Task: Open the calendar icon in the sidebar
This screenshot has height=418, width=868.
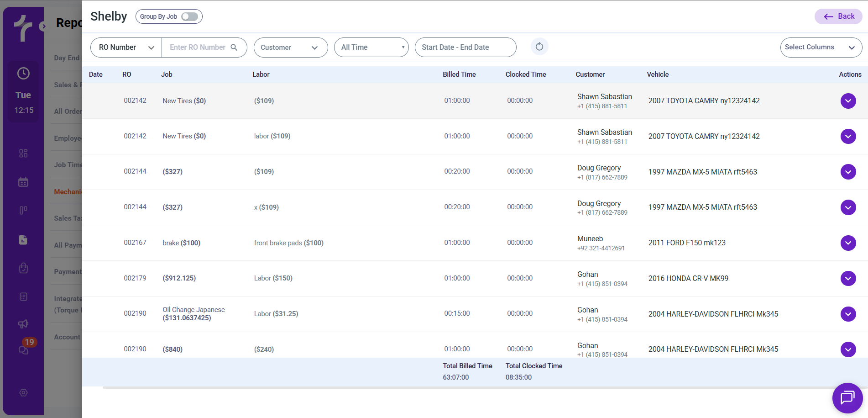Action: pyautogui.click(x=23, y=182)
